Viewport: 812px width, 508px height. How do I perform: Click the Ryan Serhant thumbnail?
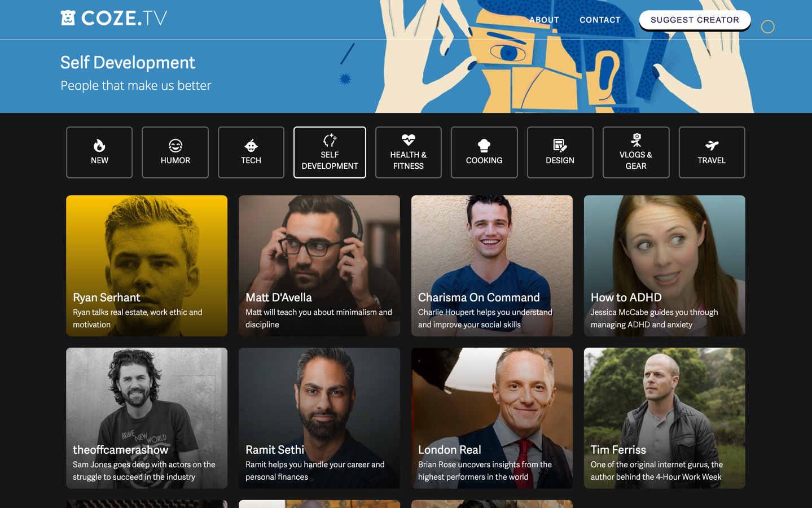pyautogui.click(x=146, y=265)
